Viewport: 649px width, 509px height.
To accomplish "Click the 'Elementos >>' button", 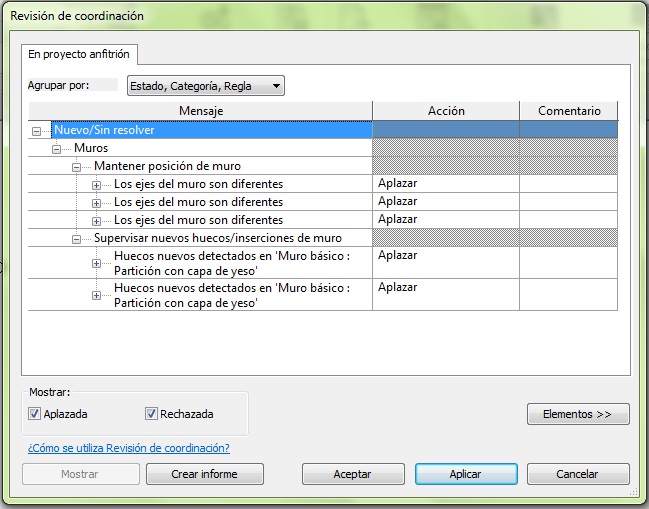I will [577, 414].
